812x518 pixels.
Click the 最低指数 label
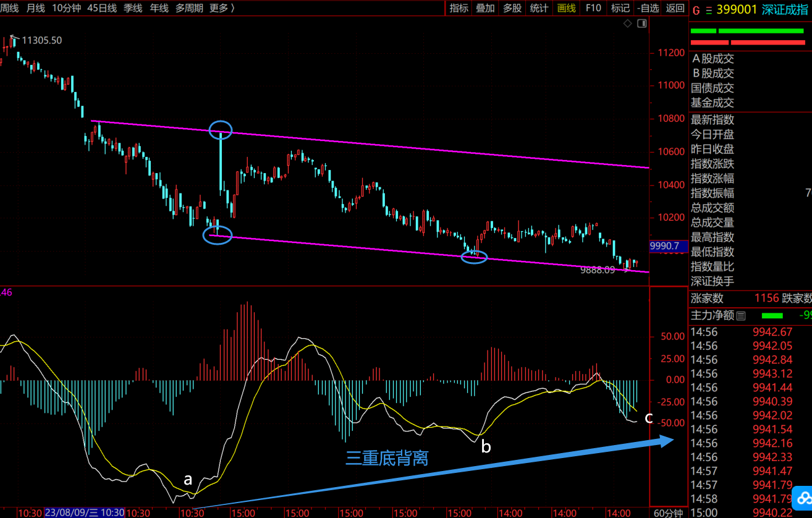pos(713,252)
